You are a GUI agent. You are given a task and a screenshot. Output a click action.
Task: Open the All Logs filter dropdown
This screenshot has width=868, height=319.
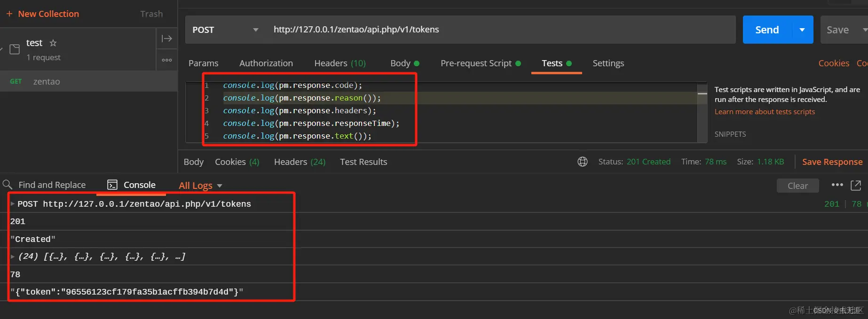pyautogui.click(x=200, y=186)
